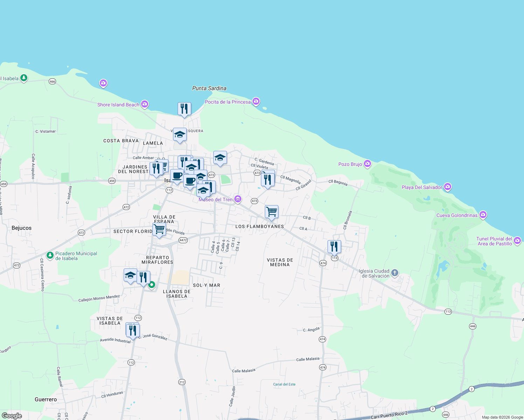The height and width of the screenshot is (420, 524).
Task: Click the route 212 shield
Action: point(182,382)
